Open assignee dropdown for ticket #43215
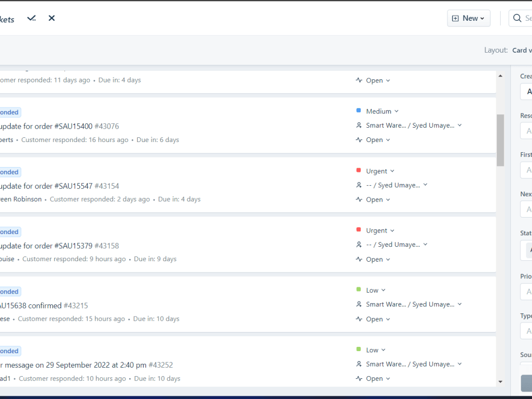Image resolution: width=532 pixels, height=399 pixels. [413, 304]
